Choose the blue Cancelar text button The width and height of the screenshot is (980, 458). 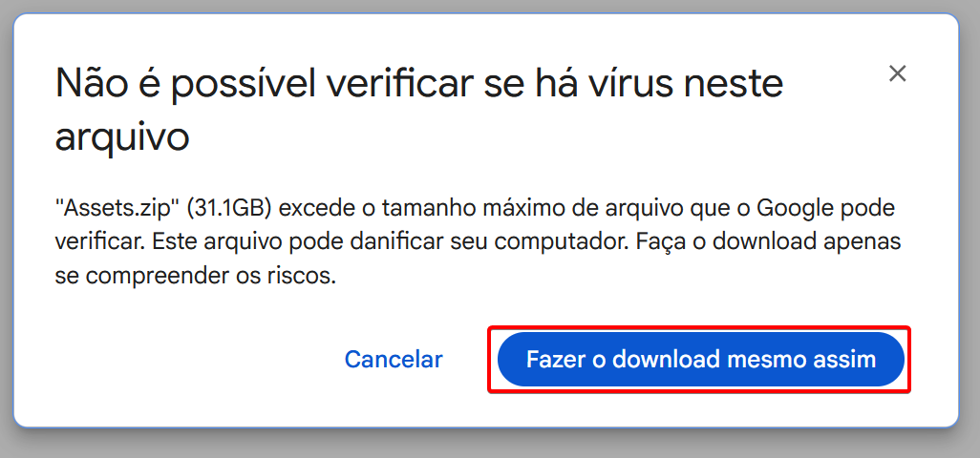tap(394, 360)
